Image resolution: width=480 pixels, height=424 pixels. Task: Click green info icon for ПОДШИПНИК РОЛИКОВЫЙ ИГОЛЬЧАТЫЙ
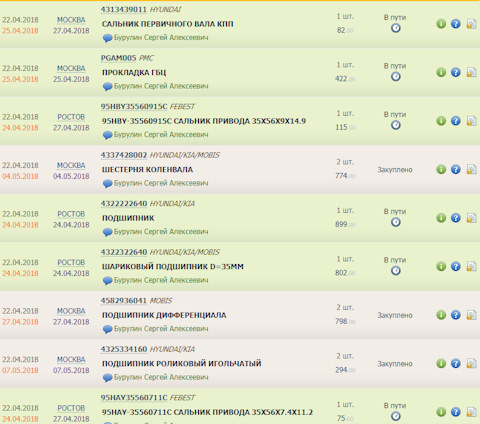click(x=441, y=363)
